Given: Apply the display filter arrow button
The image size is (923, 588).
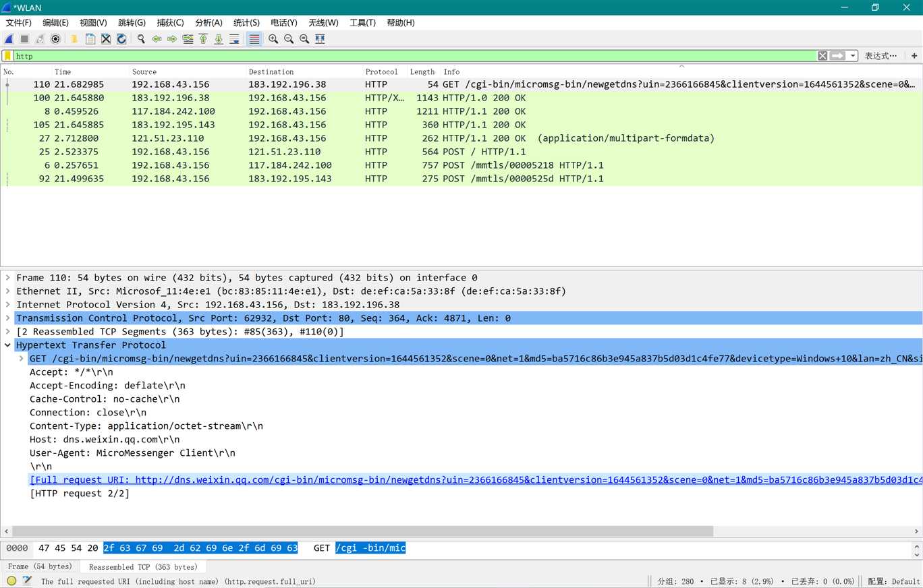Looking at the screenshot, I should [837, 56].
